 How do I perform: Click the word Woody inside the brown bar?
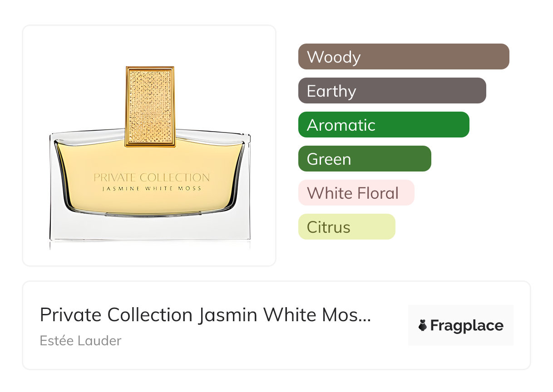(334, 57)
